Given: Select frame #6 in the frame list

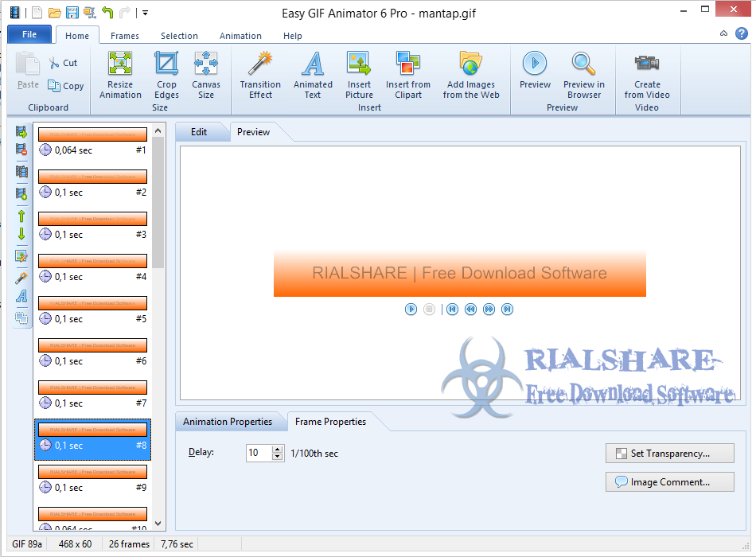Looking at the screenshot, I should (92, 353).
